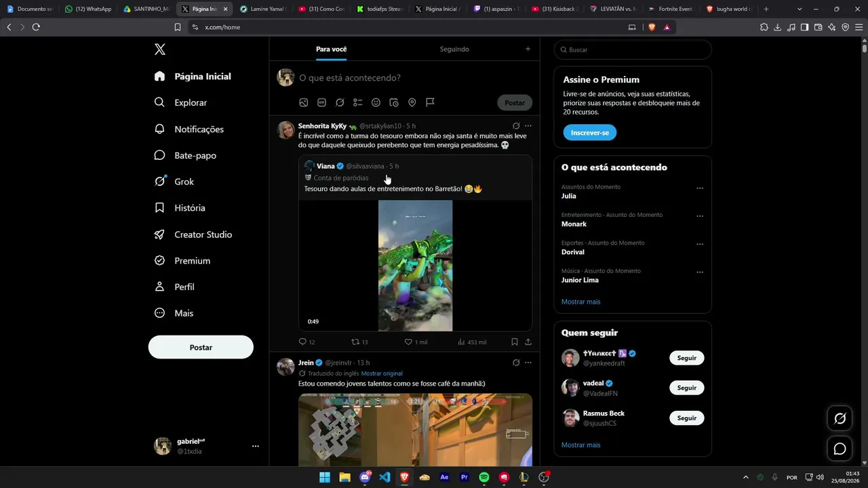Image resolution: width=868 pixels, height=488 pixels.
Task: Select the Para você tab
Action: click(x=332, y=49)
